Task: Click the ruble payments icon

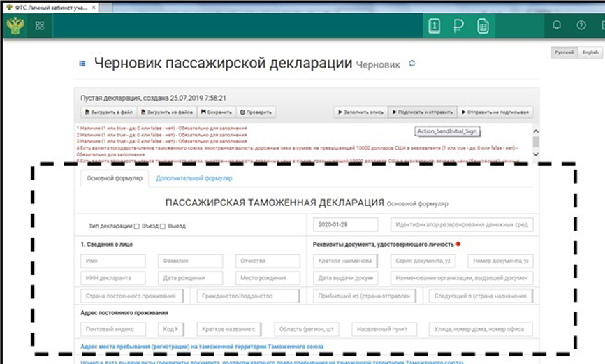Action: tap(458, 26)
